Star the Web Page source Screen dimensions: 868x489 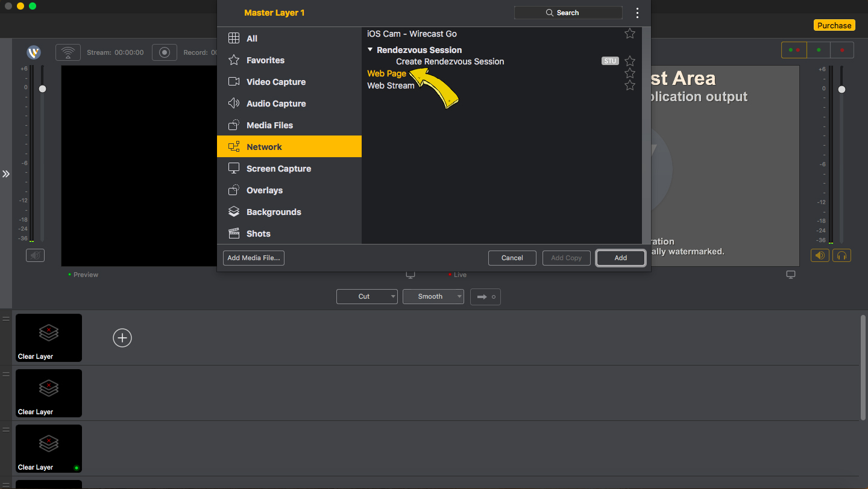(x=630, y=73)
